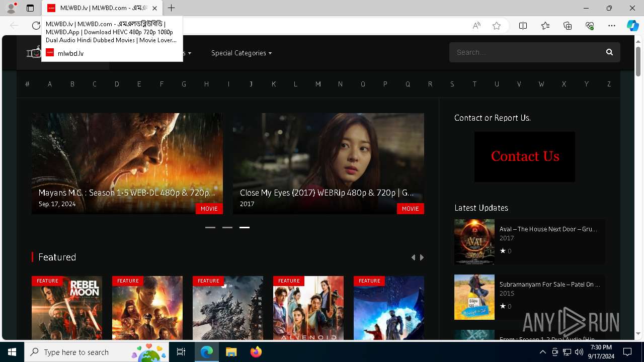This screenshot has width=644, height=362.
Task: Open the Windows Start menu
Action: pyautogui.click(x=12, y=352)
